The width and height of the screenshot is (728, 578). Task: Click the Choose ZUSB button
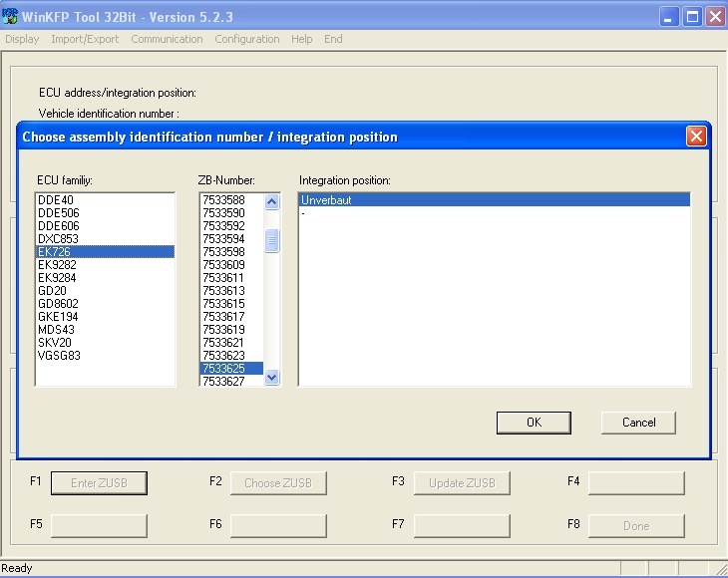coord(278,483)
